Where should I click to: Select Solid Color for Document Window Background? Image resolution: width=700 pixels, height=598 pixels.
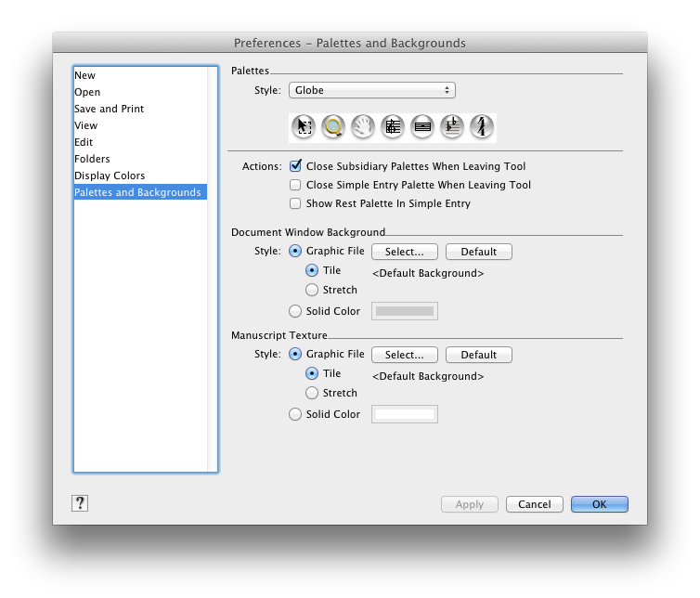coord(295,311)
